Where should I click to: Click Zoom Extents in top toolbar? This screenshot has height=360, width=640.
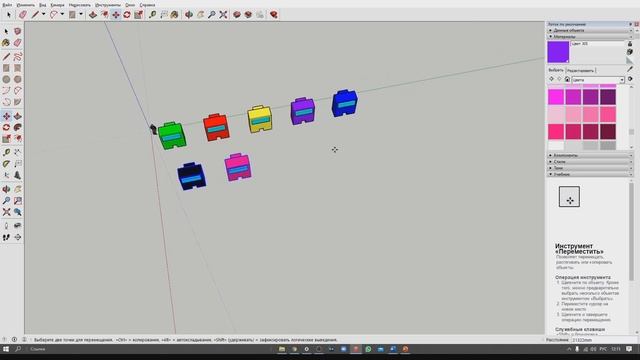(223, 15)
